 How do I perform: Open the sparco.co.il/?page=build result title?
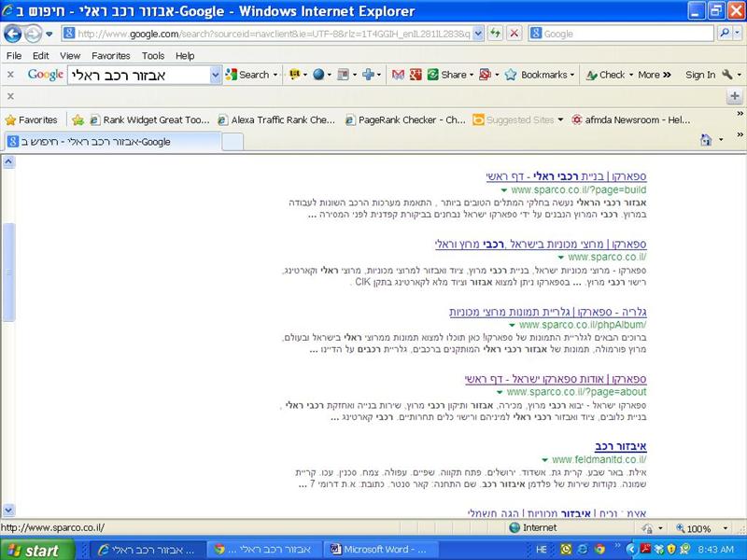click(x=566, y=176)
